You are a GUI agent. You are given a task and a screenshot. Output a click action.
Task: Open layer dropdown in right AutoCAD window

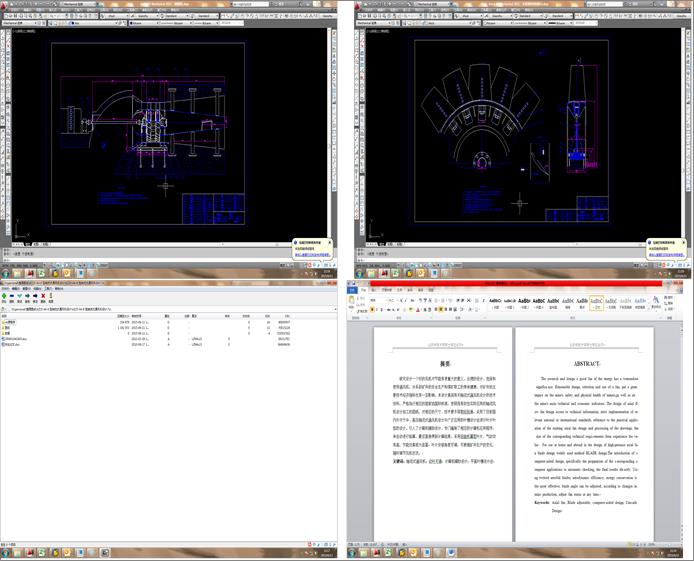(x=448, y=23)
